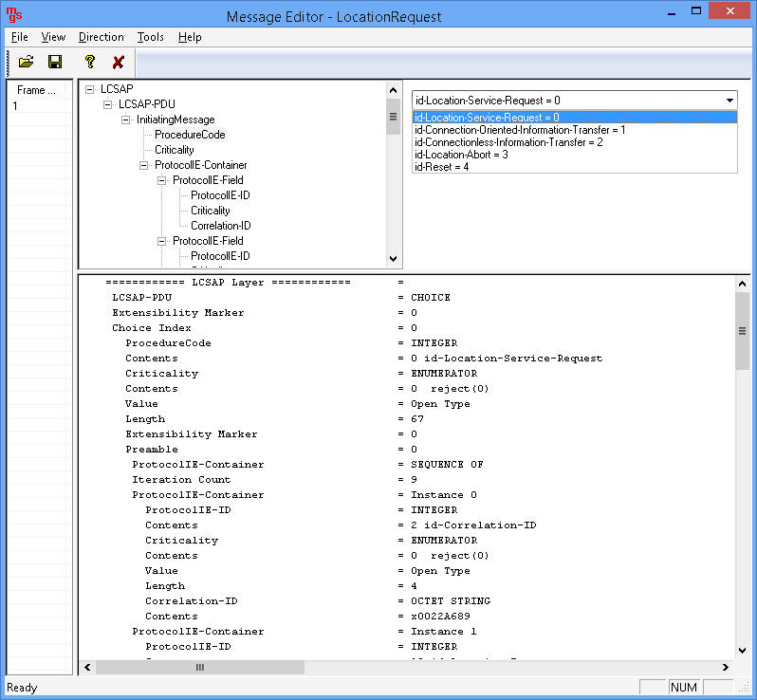Click decode pane horizontal scroll right arrow
Image resolution: width=757 pixels, height=700 pixels.
pyautogui.click(x=725, y=667)
